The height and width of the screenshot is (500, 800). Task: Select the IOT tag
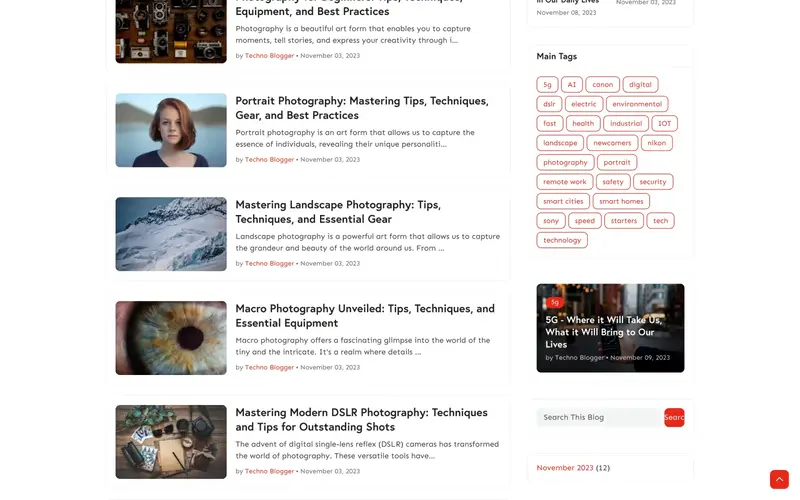pos(664,123)
